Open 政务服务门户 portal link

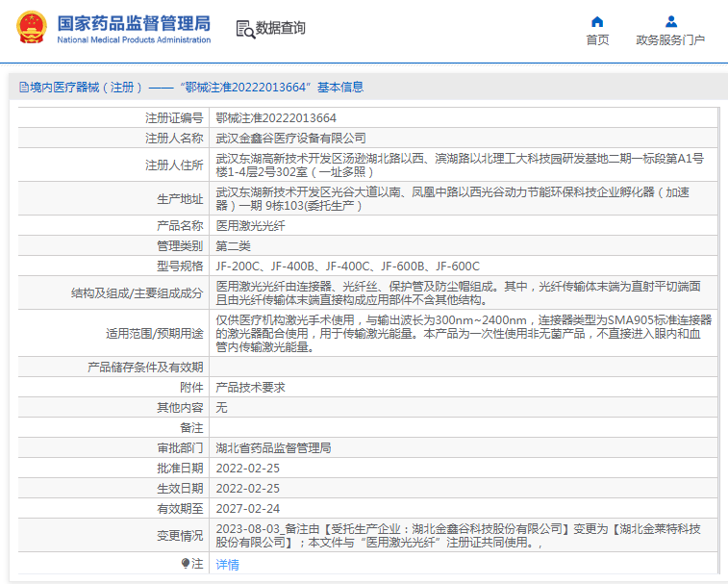[670, 40]
